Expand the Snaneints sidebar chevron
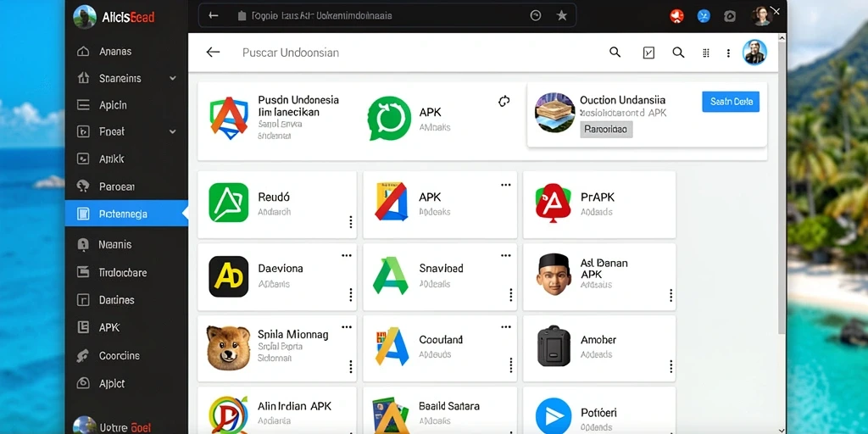The height and width of the screenshot is (434, 868). pos(173,79)
